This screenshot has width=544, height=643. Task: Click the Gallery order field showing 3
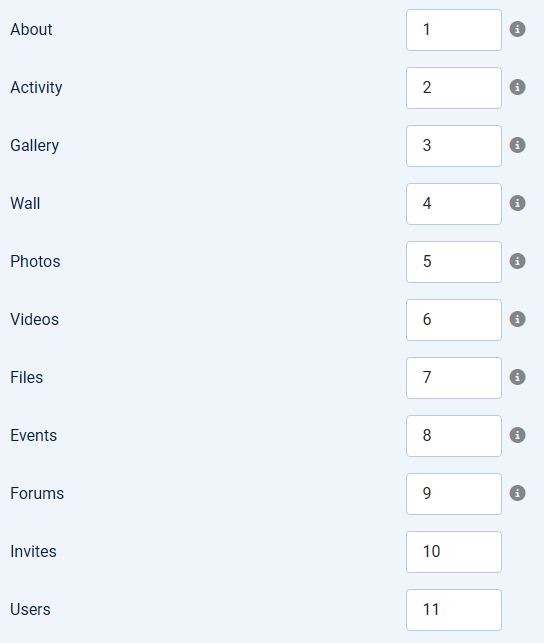pyautogui.click(x=454, y=146)
